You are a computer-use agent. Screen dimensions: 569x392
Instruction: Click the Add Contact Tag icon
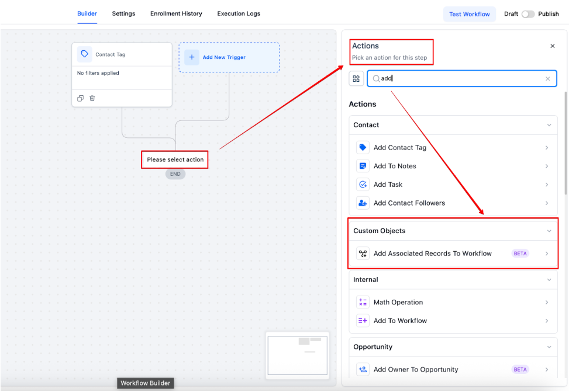(363, 148)
